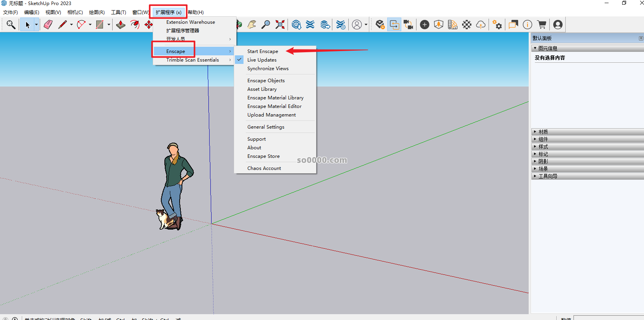Select the Eraser tool in the toolbar
644x320 pixels.
coord(48,25)
